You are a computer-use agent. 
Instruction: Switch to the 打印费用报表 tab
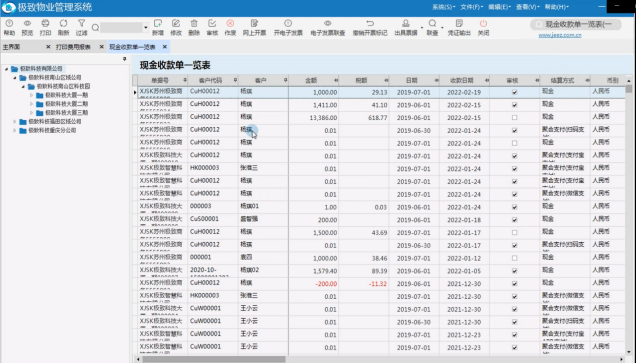[73, 47]
